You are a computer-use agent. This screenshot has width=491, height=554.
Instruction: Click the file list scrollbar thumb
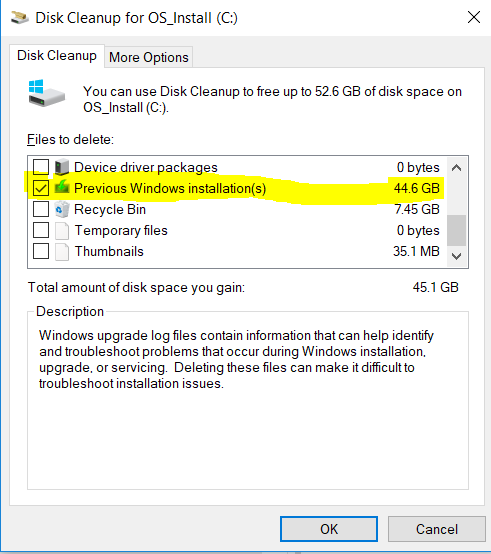456,230
